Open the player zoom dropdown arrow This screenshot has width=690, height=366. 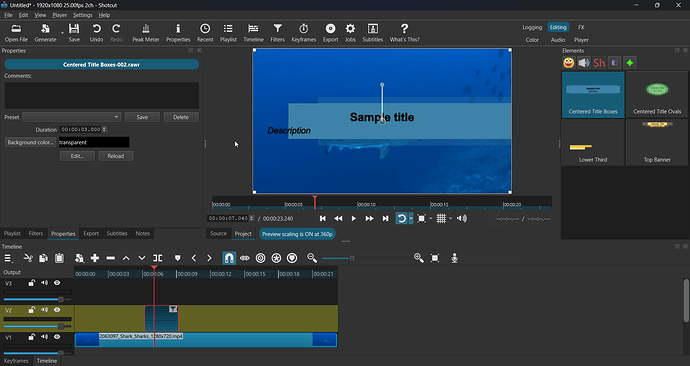tap(430, 219)
